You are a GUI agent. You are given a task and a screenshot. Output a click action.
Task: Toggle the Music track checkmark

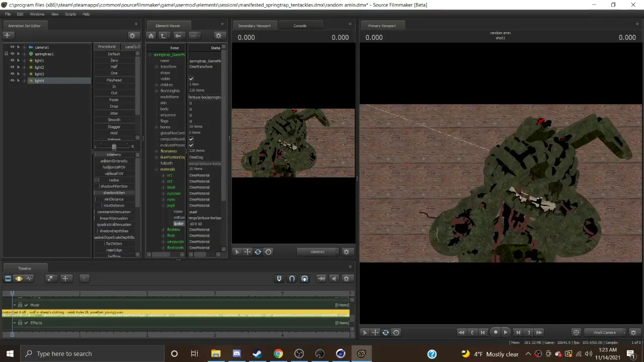pos(26,305)
